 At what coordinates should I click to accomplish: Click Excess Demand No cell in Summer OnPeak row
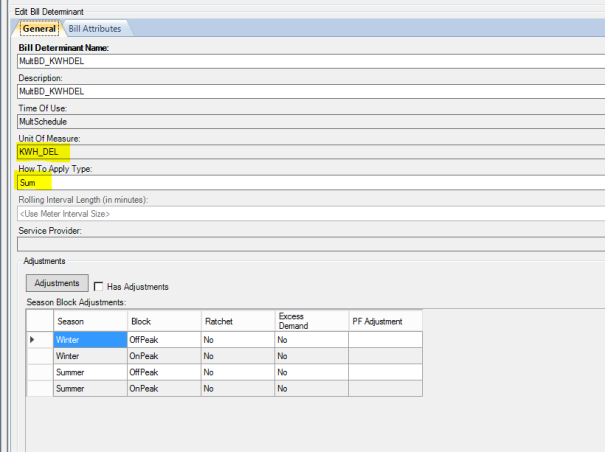[x=311, y=388]
